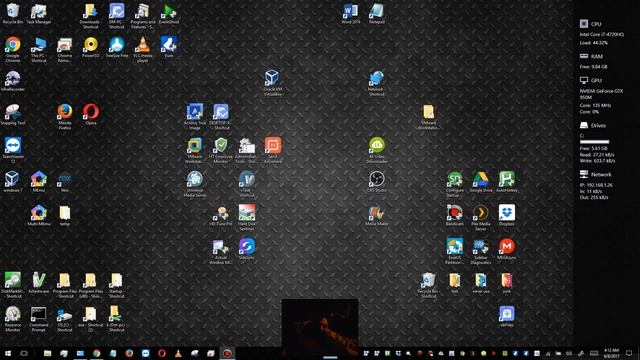This screenshot has height=360, width=640.
Task: Open the Hard Disk Sentinel icon
Action: click(x=247, y=218)
